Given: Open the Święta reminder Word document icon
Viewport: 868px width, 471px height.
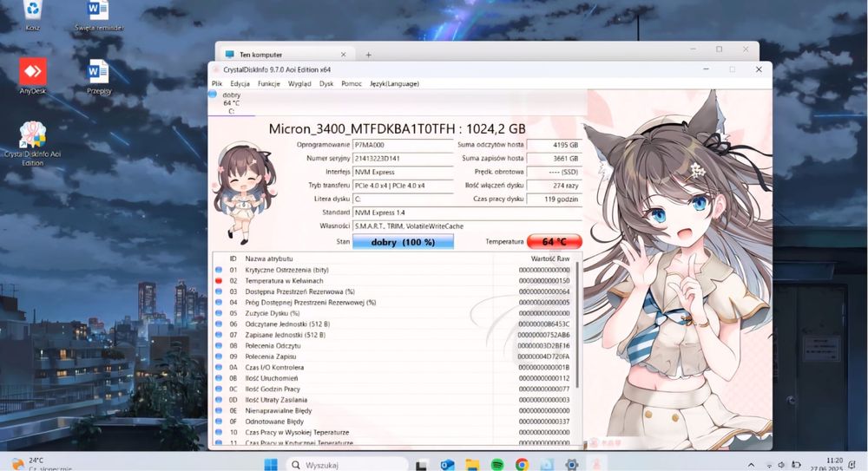Looking at the screenshot, I should [x=99, y=14].
